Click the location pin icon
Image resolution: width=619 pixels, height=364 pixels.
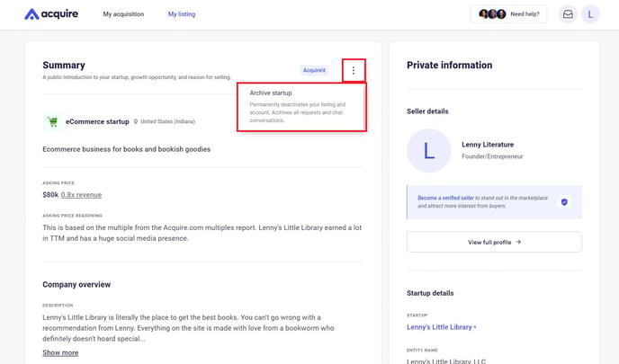[135, 121]
